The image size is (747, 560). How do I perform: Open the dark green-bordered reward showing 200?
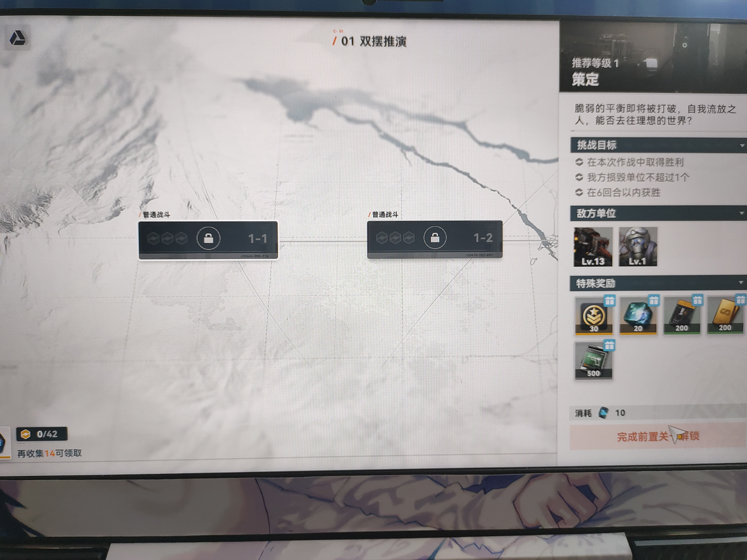[x=682, y=316]
